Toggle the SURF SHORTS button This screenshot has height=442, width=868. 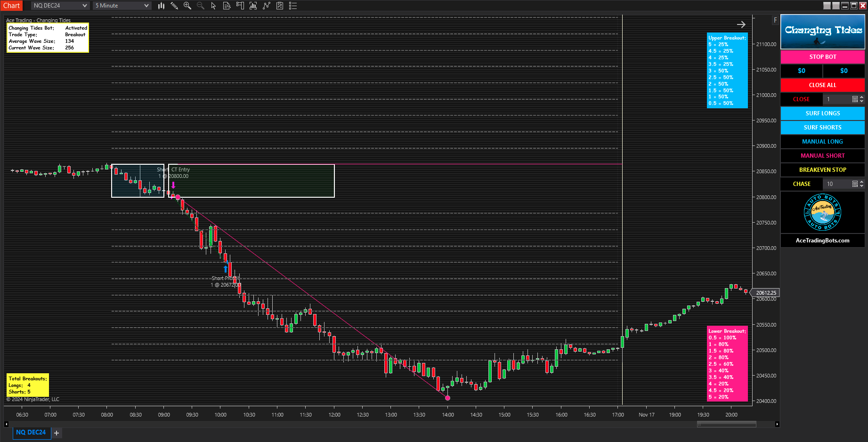coord(823,128)
